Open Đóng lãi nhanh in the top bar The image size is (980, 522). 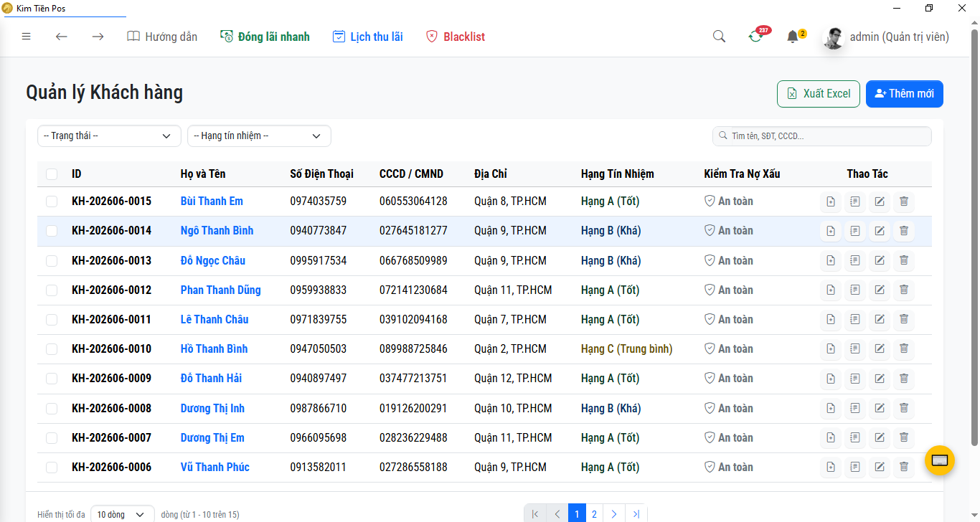click(x=265, y=37)
